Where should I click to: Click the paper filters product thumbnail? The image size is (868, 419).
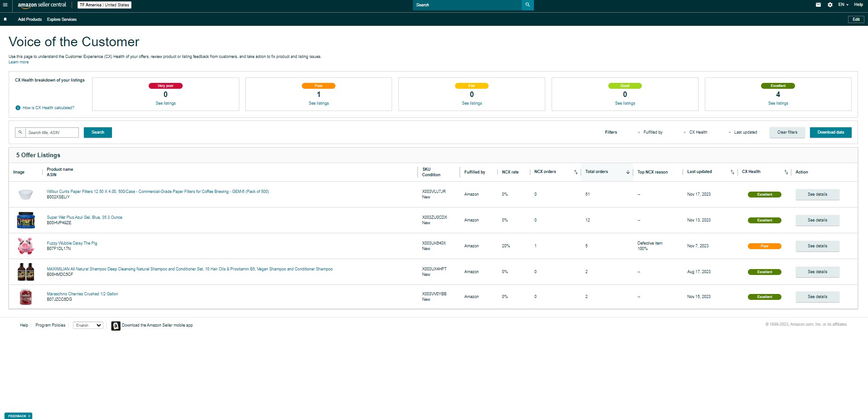pyautogui.click(x=26, y=194)
